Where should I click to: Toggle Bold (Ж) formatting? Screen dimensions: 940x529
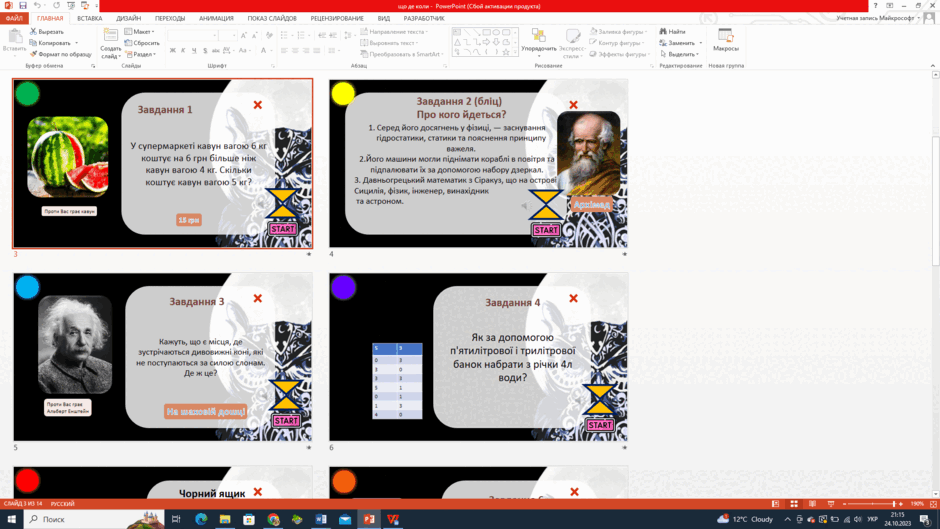pyautogui.click(x=173, y=51)
